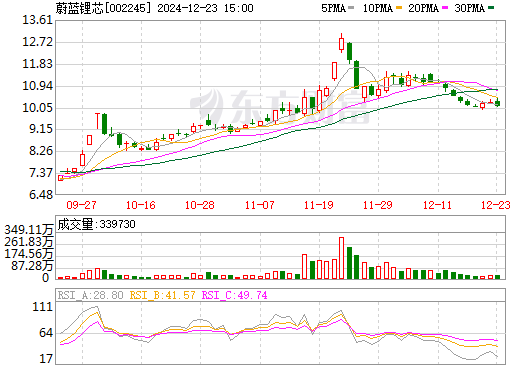The height and width of the screenshot is (365, 520).
Task: Click the 5PMA legend label
Action: pos(333,8)
